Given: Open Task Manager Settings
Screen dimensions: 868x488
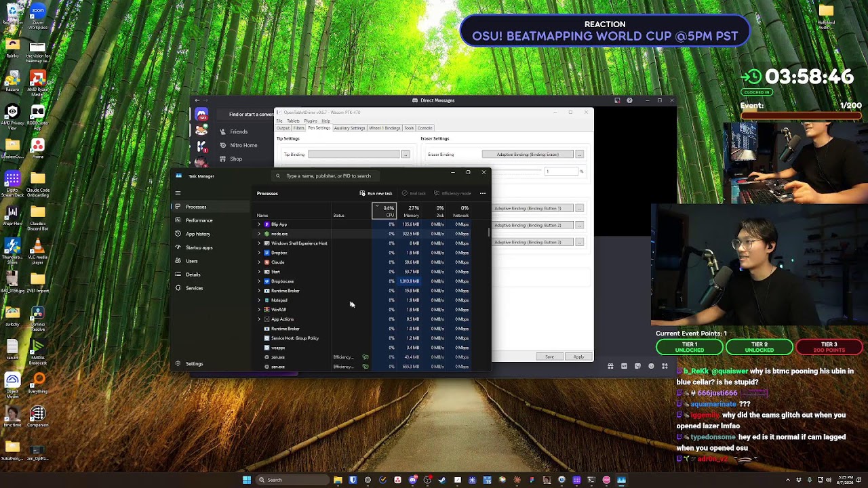Looking at the screenshot, I should point(210,364).
